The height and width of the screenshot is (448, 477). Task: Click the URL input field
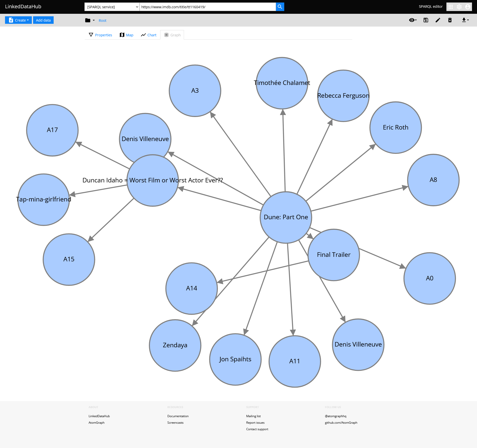click(208, 7)
